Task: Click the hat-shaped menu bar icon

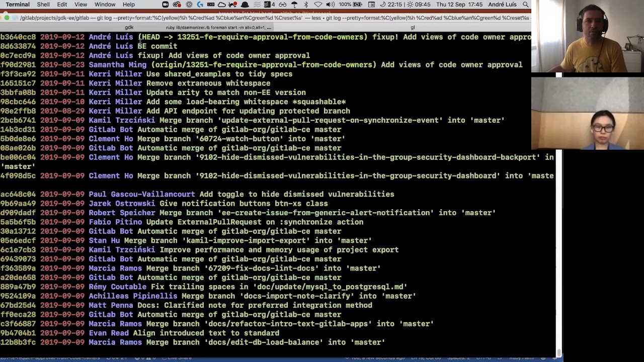Action: coord(245,5)
